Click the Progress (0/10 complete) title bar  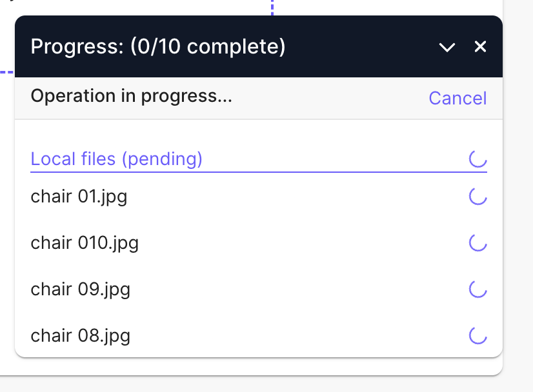pos(159,46)
